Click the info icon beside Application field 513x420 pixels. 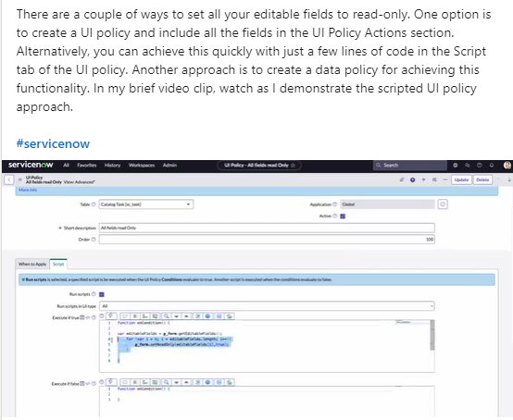(443, 204)
